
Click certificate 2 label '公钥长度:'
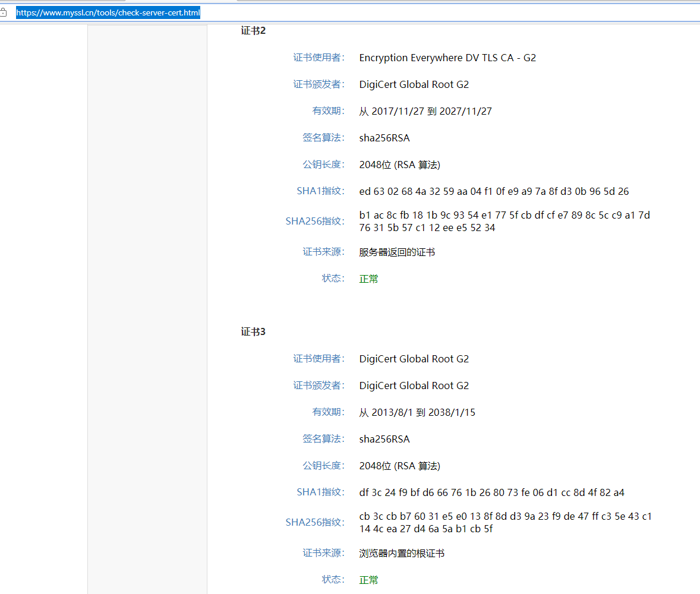(x=324, y=164)
